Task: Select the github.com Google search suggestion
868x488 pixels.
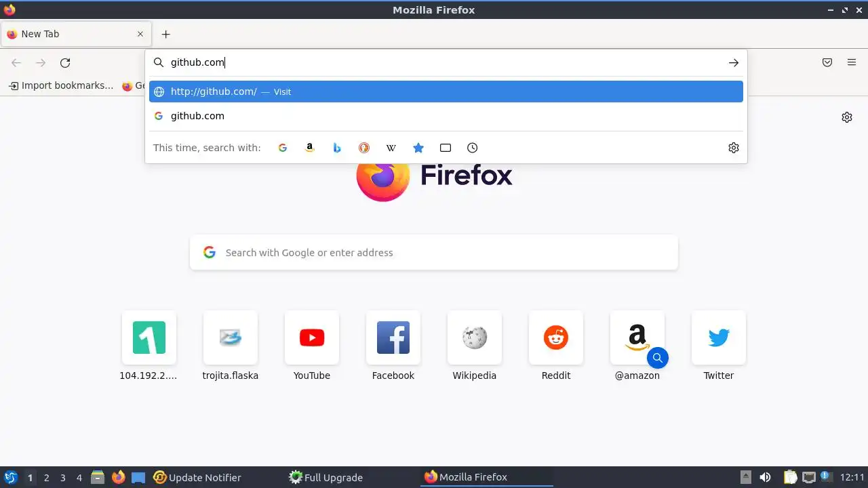Action: coord(446,116)
